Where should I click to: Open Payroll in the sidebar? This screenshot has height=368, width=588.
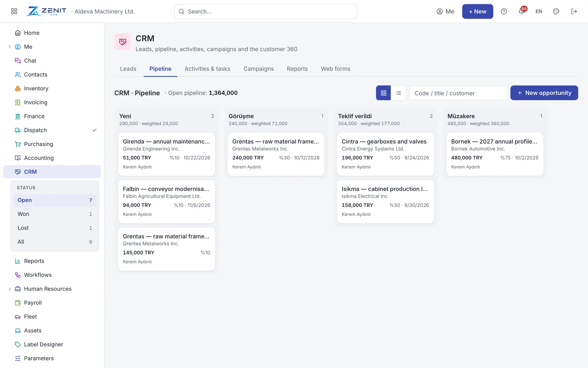click(52, 303)
